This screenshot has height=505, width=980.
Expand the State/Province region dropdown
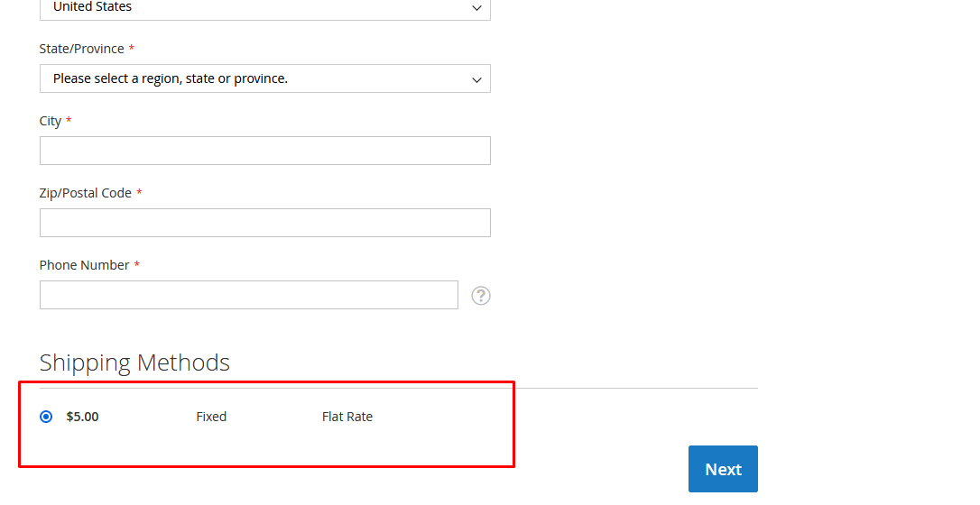264,78
